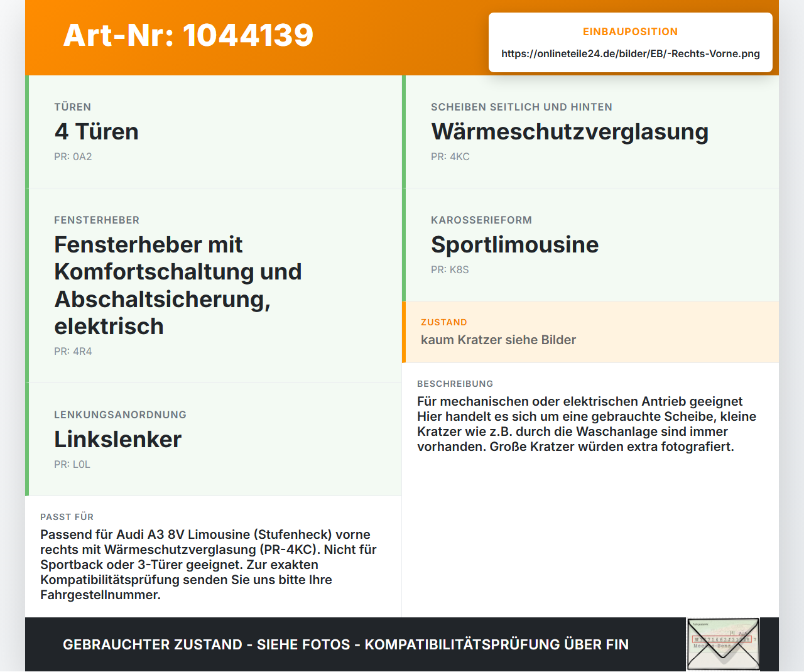Click the Audi A3 8V compatibility paragraph
This screenshot has height=672, width=804.
pos(209,565)
